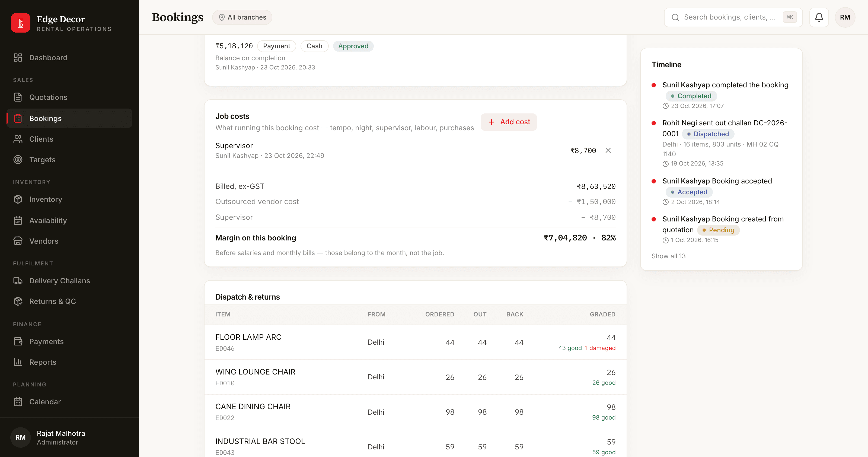The height and width of the screenshot is (457, 868).
Task: Select the FLOOR LAMP ARC row
Action: (416, 342)
